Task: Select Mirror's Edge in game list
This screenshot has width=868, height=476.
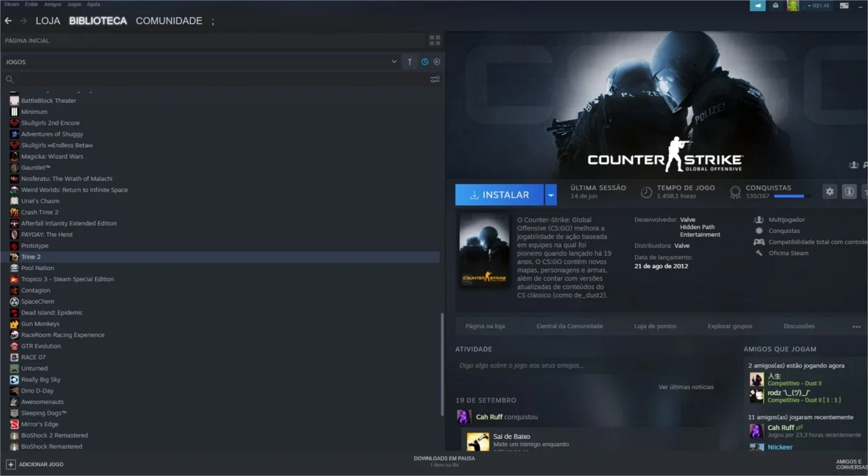Action: 40,424
